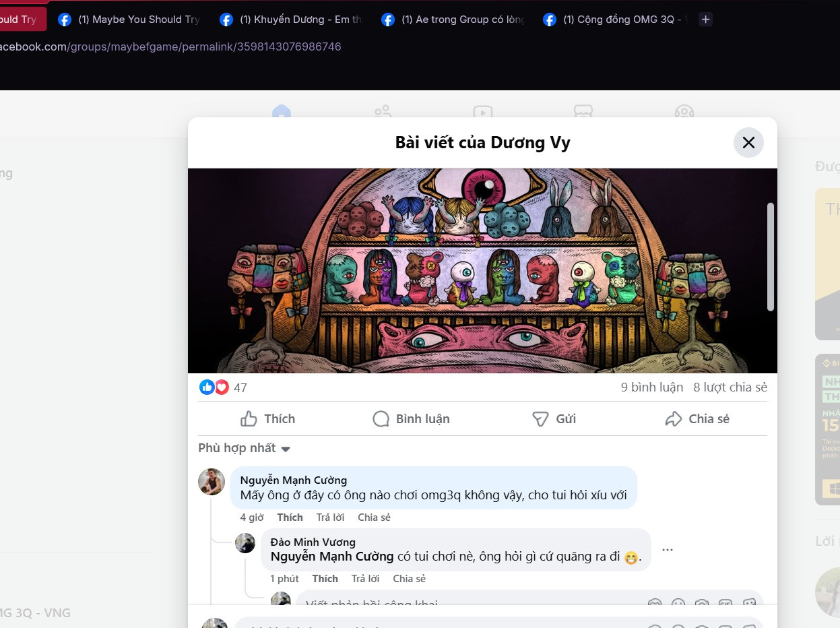The height and width of the screenshot is (628, 840).
Task: Like Đào Minh Vương's reply via Thích
Action: 325,579
